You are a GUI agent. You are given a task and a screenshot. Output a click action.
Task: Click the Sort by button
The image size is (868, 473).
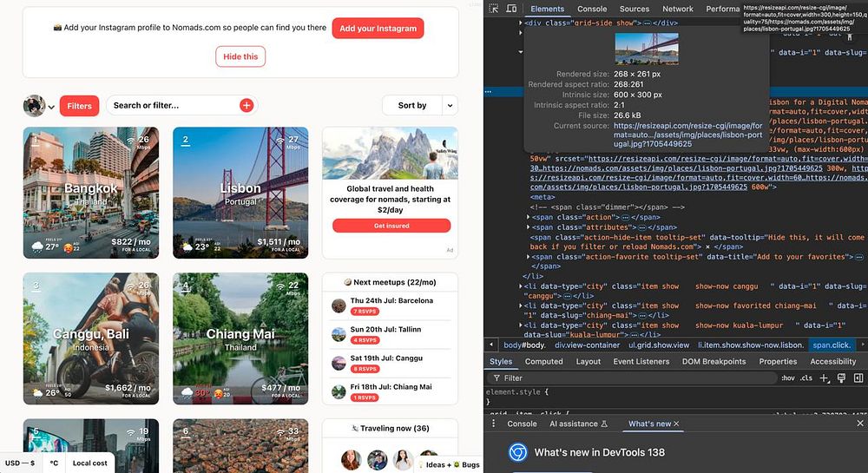[x=412, y=105]
